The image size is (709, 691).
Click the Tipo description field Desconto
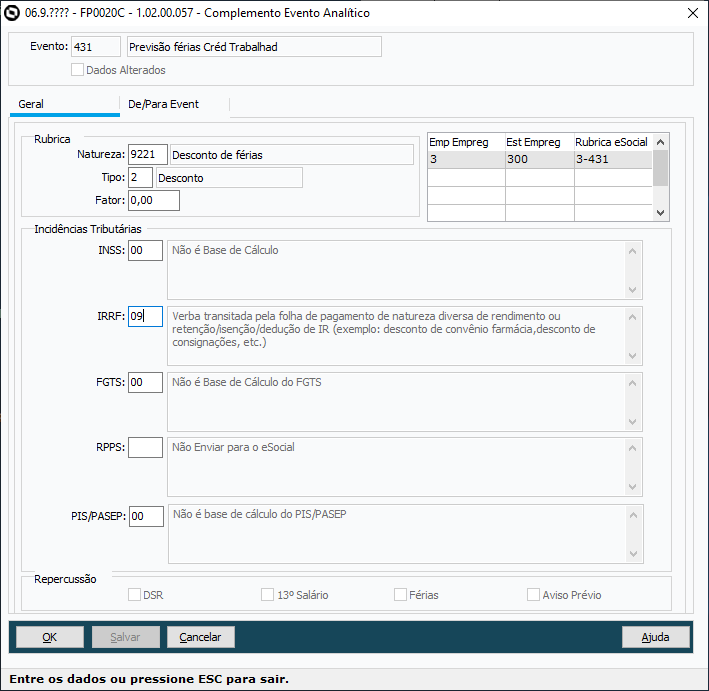tap(229, 178)
